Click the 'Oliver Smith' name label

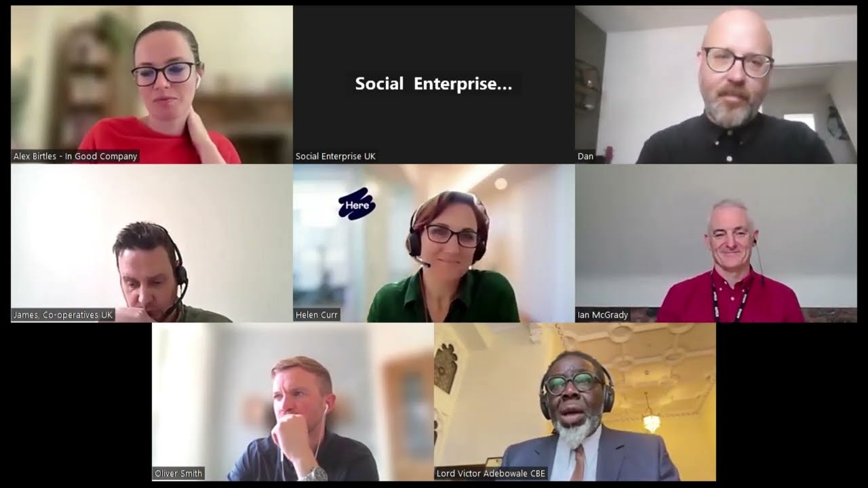point(178,474)
